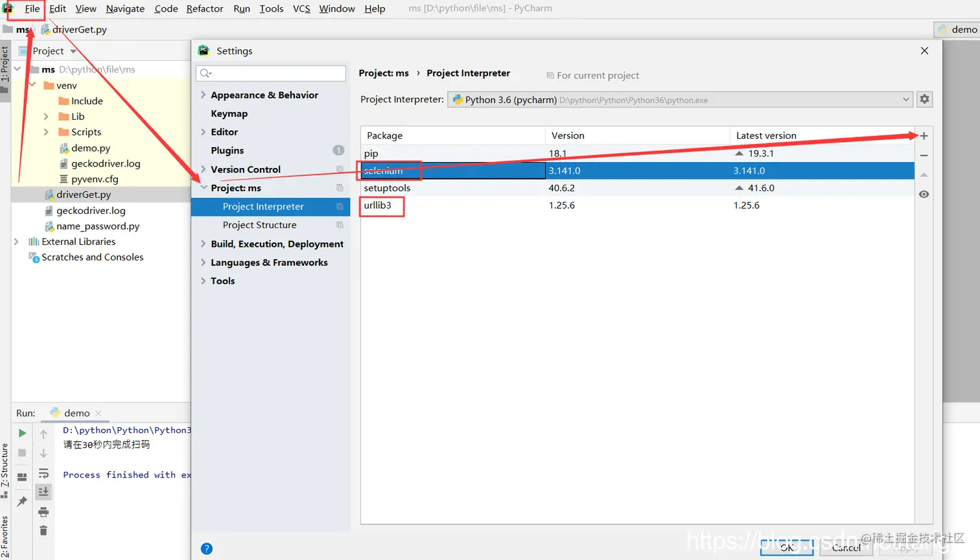Click Cancel button in Settings
980x560 pixels.
[x=846, y=548]
